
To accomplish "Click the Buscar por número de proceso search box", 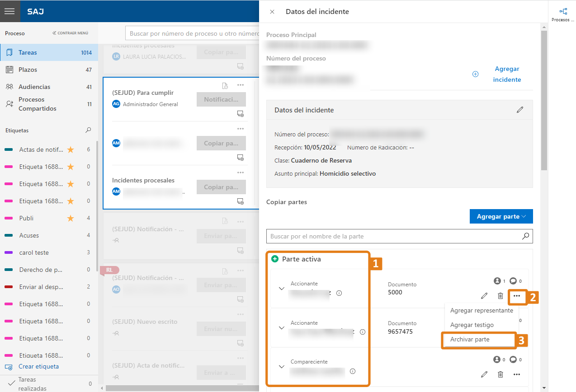I will click(x=192, y=33).
